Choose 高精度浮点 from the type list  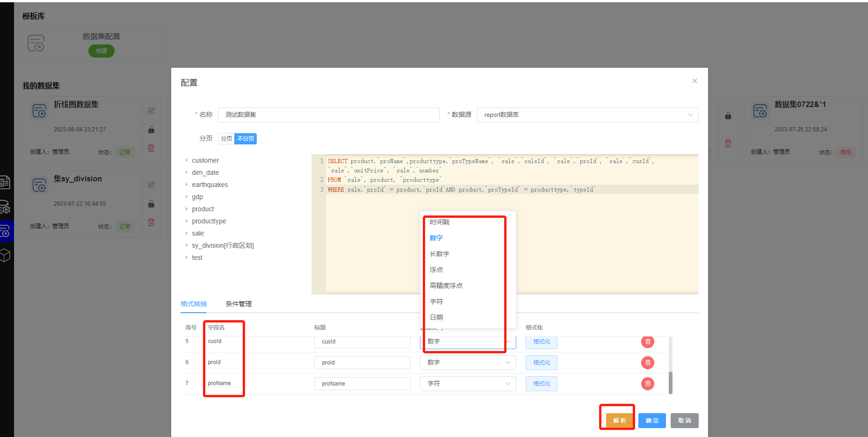point(468,286)
